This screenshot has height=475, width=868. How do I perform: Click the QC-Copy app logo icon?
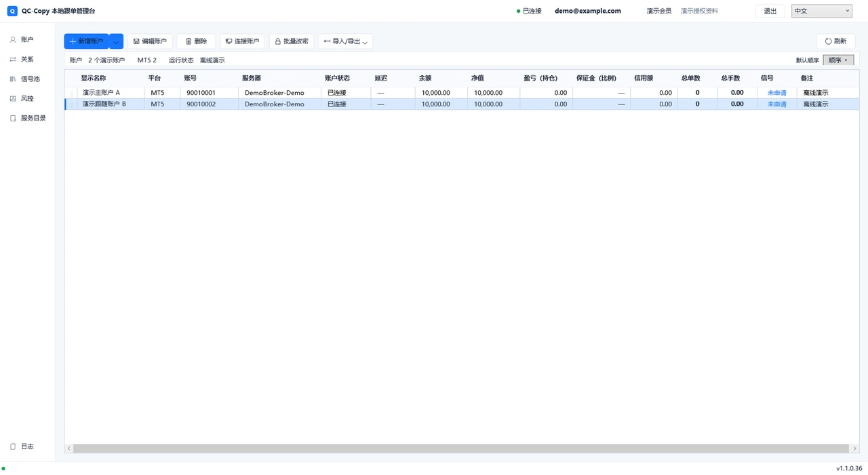coord(12,11)
